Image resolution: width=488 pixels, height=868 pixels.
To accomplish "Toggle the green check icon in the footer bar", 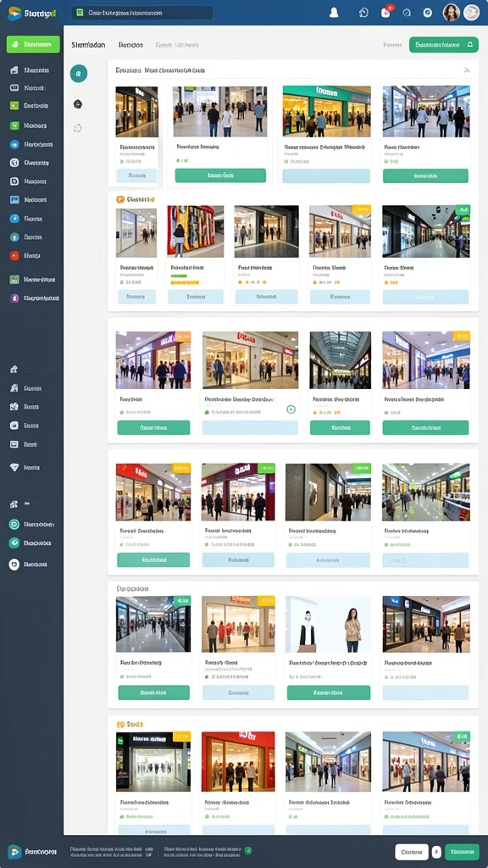I will [248, 851].
